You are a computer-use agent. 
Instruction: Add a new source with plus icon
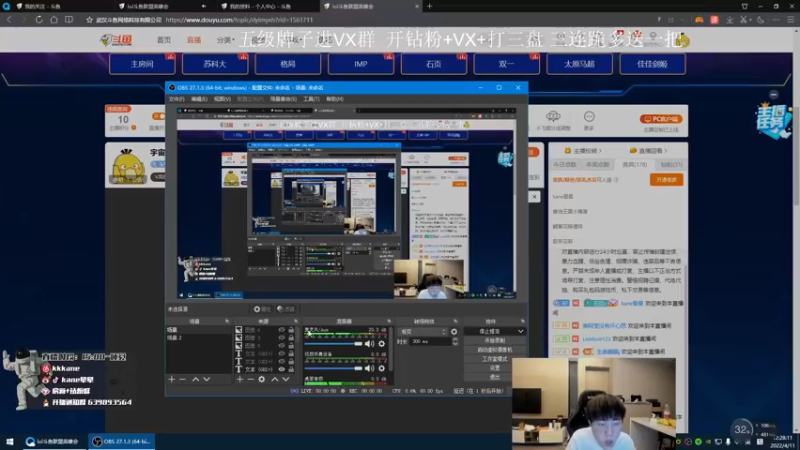pyautogui.click(x=240, y=379)
